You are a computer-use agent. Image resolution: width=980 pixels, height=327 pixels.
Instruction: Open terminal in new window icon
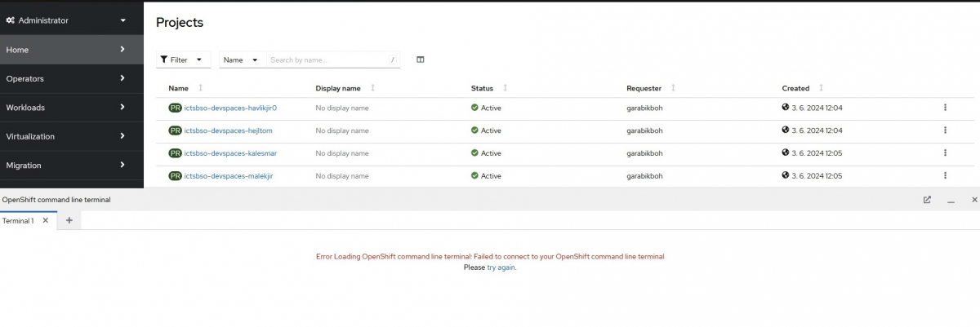pos(927,200)
